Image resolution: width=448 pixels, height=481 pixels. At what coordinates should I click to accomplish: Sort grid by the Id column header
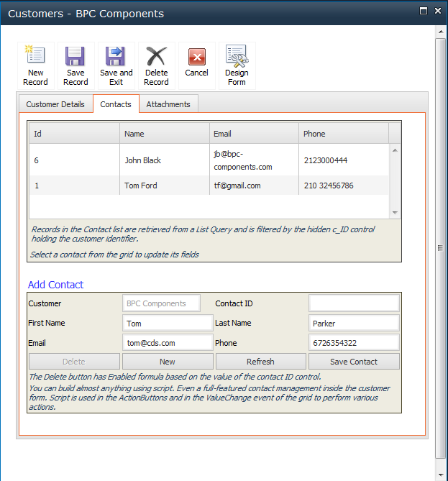click(x=74, y=134)
